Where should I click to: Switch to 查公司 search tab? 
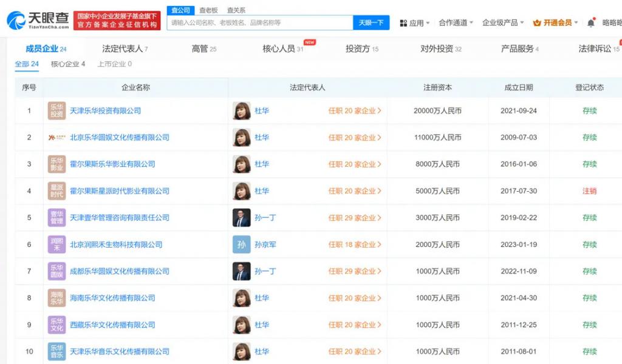click(180, 10)
